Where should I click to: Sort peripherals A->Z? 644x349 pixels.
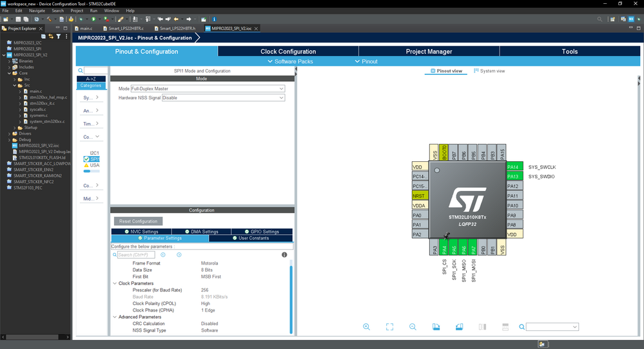tap(91, 79)
